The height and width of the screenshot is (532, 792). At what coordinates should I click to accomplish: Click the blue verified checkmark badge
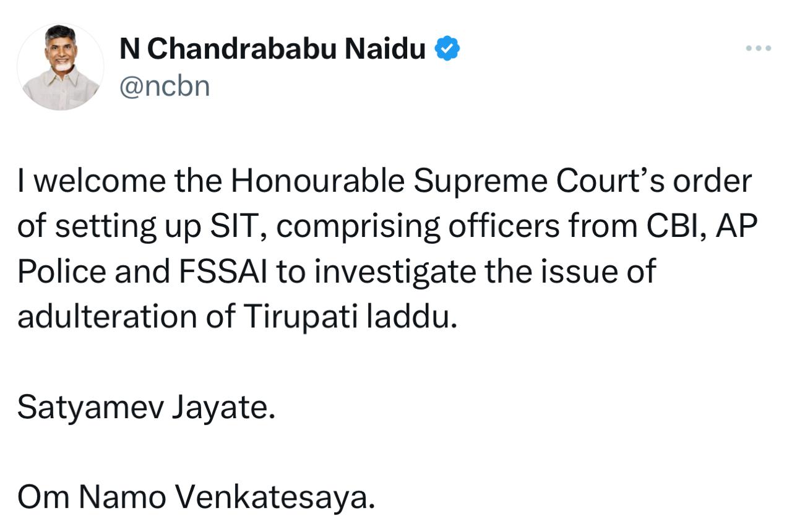(447, 48)
